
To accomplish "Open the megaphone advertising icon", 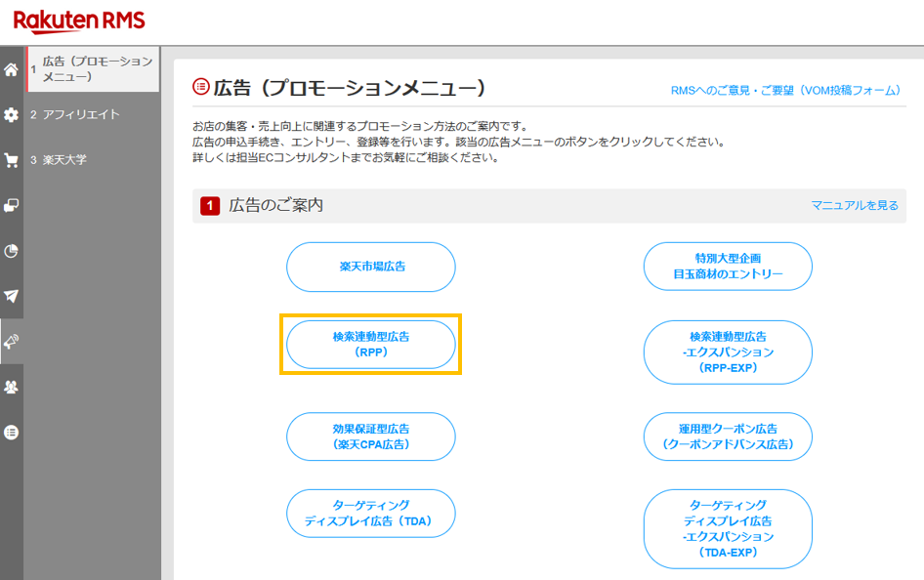I will [x=11, y=342].
